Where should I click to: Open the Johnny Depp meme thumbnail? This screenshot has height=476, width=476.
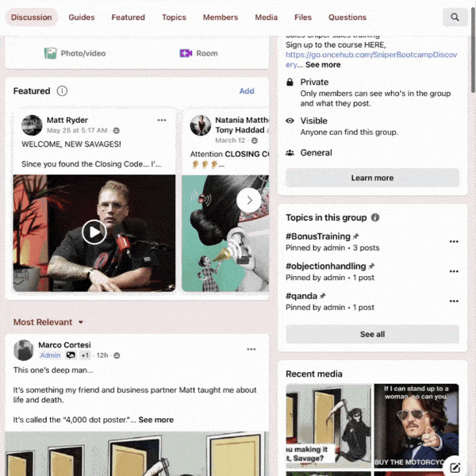coord(416,424)
